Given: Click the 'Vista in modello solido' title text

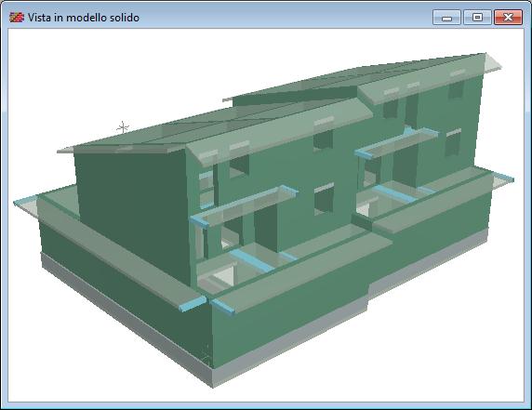Looking at the screenshot, I should click(84, 18).
